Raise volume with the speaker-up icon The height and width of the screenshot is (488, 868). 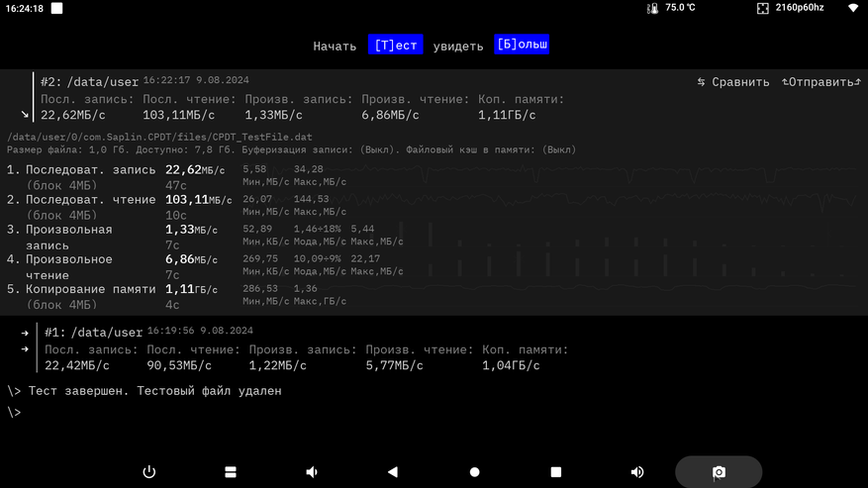click(637, 472)
